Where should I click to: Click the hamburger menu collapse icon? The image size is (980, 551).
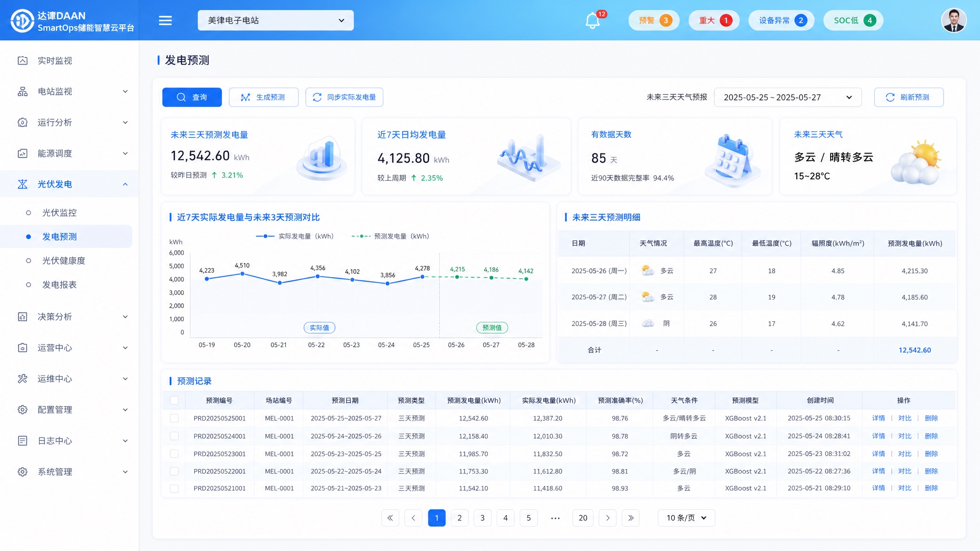click(x=165, y=21)
